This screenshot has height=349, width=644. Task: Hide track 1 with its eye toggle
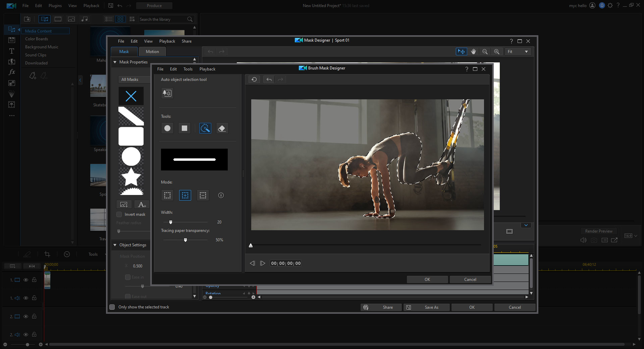point(26,280)
